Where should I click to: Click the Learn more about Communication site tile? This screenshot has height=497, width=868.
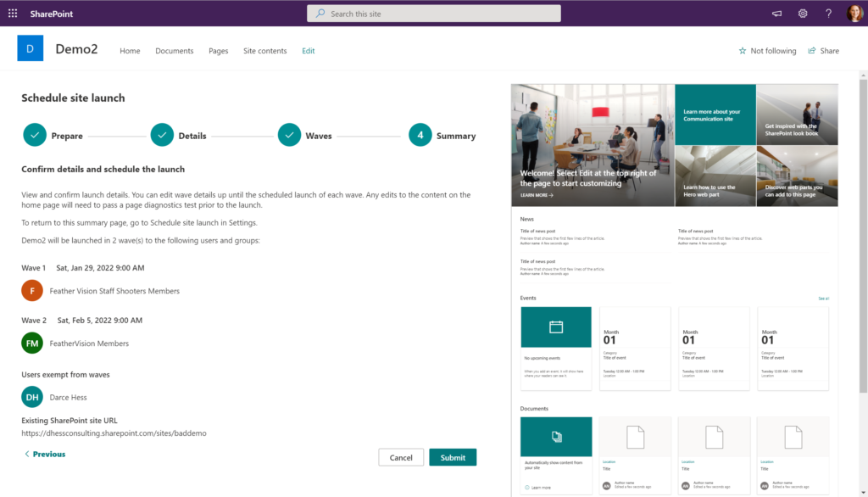pos(715,114)
